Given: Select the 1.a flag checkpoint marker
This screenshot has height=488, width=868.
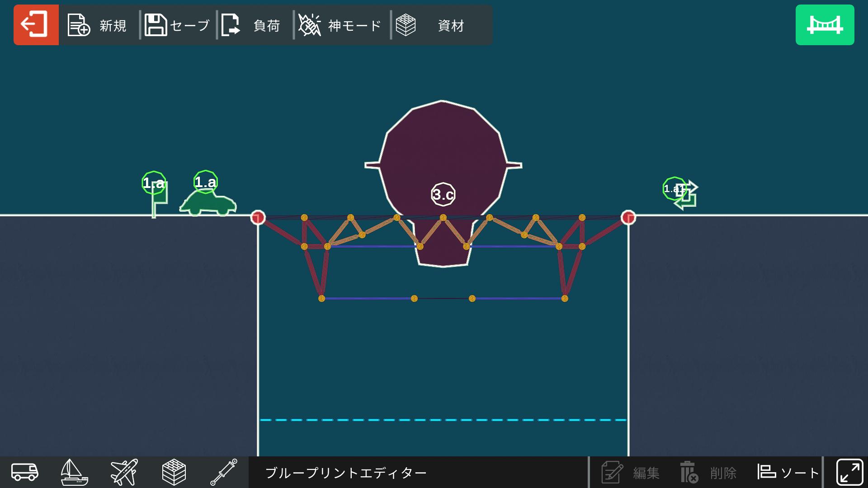Looking at the screenshot, I should point(154,183).
